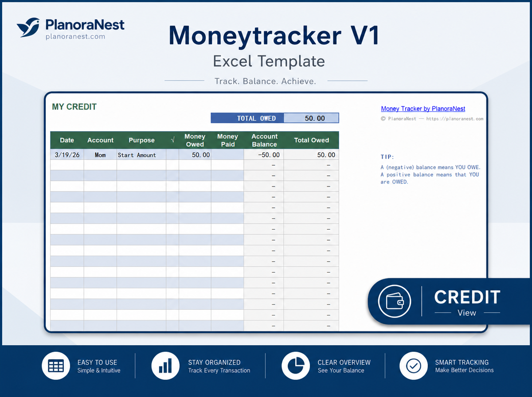Click the Date column header

tap(67, 140)
